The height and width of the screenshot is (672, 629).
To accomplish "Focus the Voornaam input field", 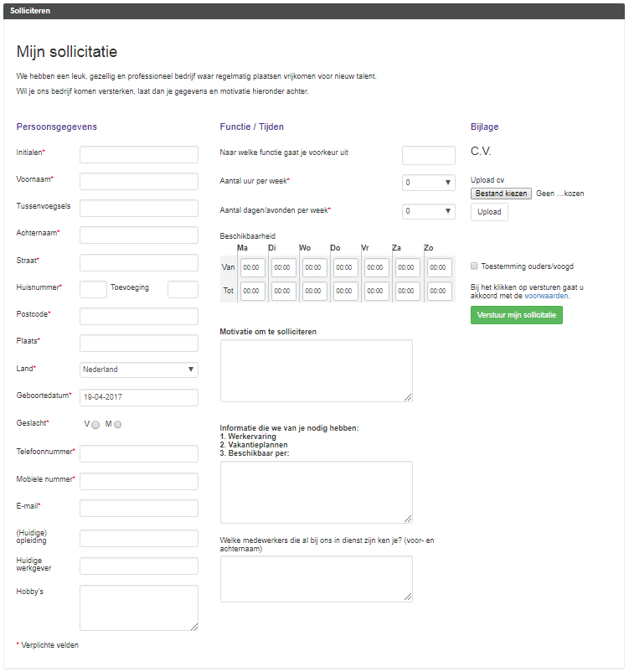I will click(x=139, y=181).
